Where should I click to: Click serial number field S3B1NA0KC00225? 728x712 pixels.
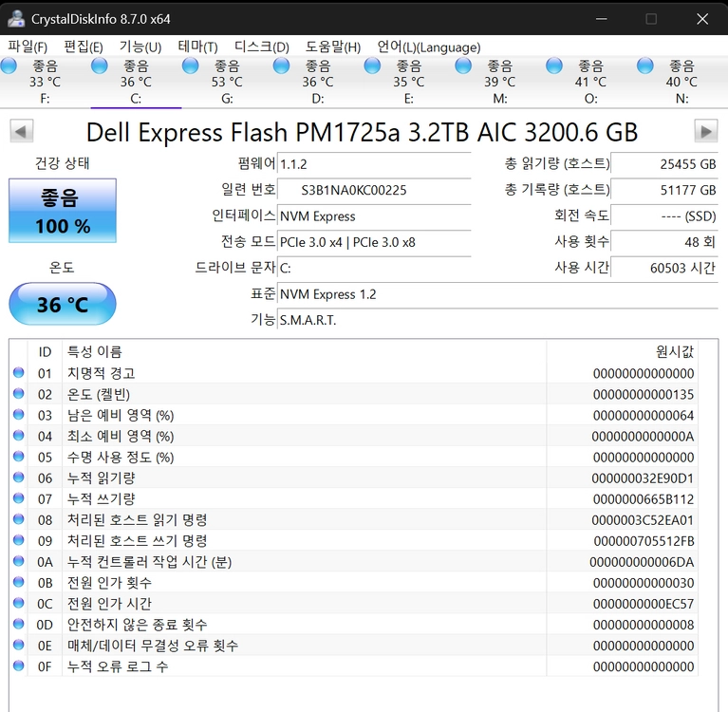[374, 190]
